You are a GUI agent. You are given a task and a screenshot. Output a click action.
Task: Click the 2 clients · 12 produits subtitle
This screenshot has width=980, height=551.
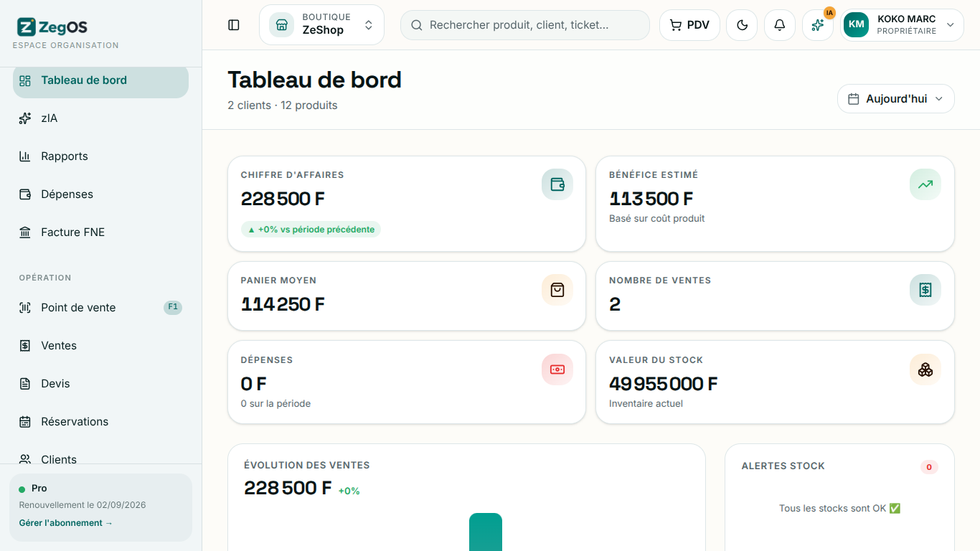click(283, 105)
